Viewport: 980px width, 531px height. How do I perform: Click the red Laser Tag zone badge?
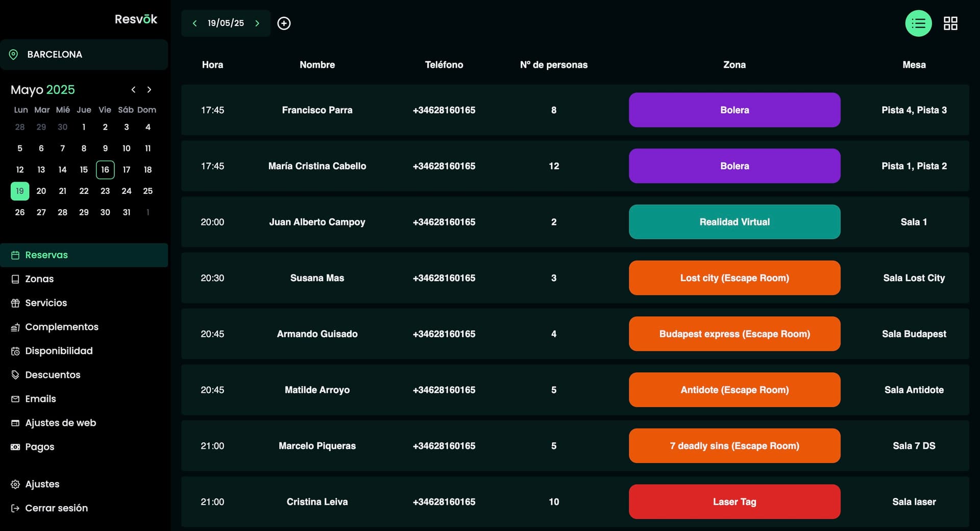pos(734,502)
